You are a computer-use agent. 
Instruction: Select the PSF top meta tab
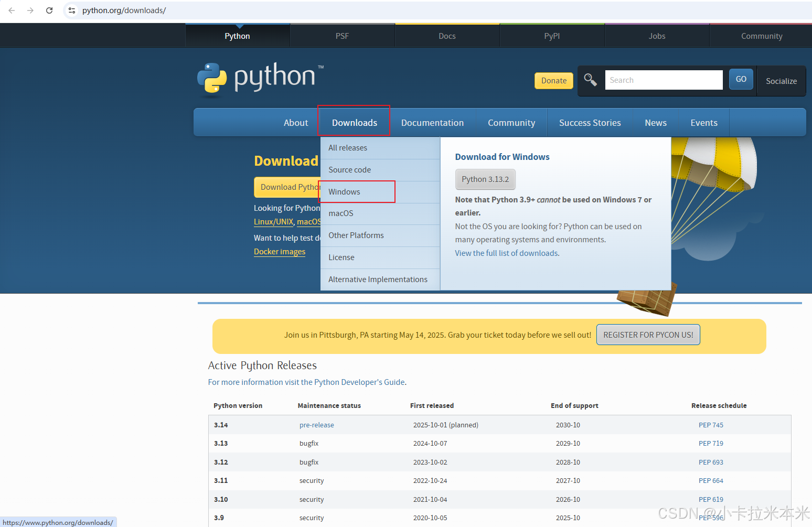(342, 36)
